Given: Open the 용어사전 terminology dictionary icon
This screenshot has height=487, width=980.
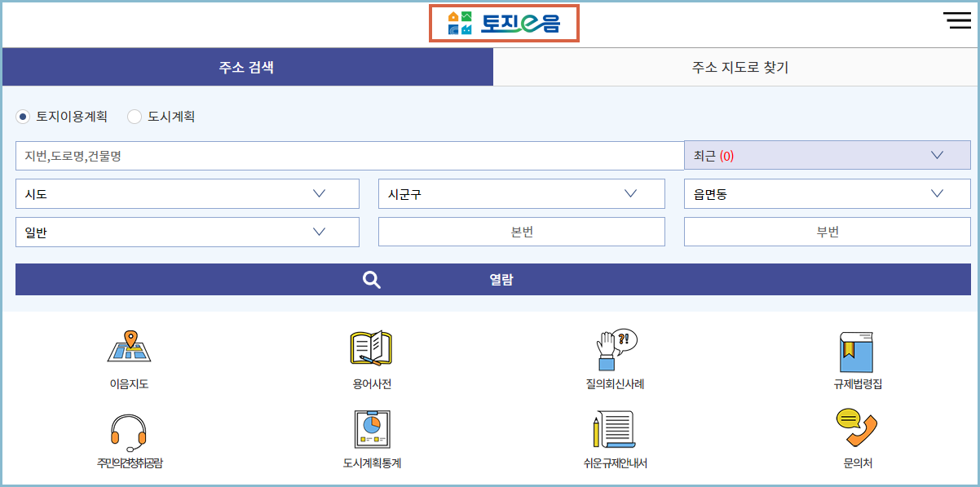Looking at the screenshot, I should point(371,355).
